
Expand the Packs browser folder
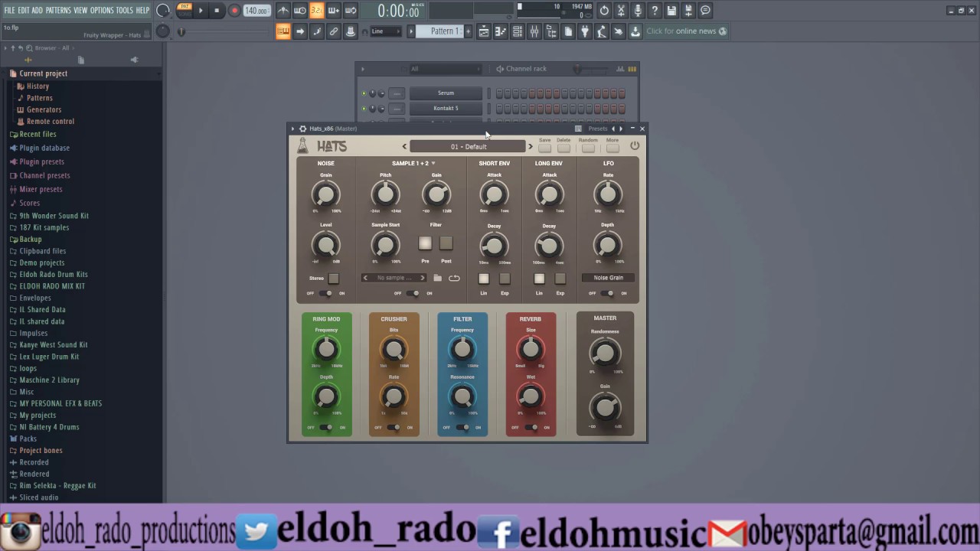(28, 439)
